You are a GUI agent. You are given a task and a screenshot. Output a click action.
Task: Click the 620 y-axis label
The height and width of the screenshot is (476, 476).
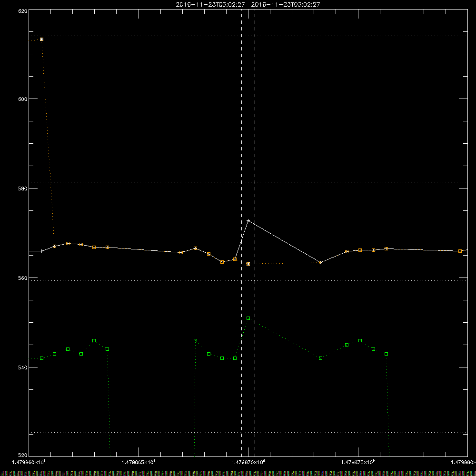[x=23, y=11]
